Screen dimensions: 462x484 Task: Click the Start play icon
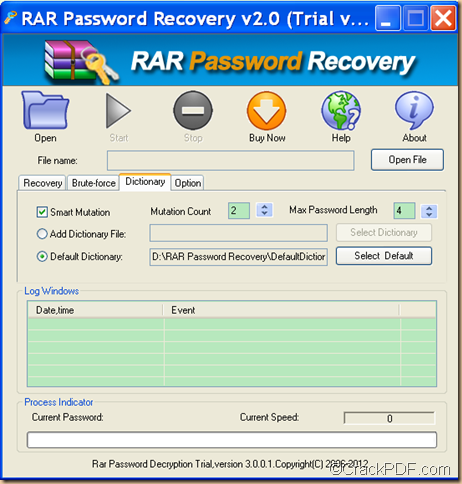[x=118, y=111]
